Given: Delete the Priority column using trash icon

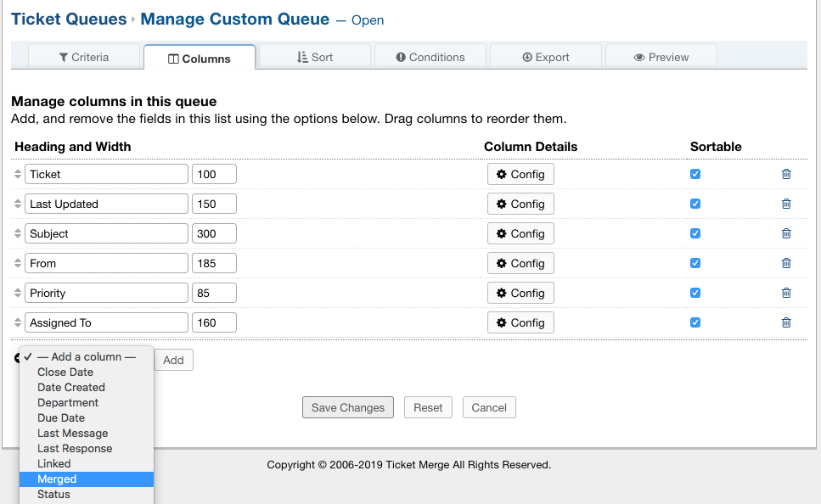Looking at the screenshot, I should coord(785,293).
